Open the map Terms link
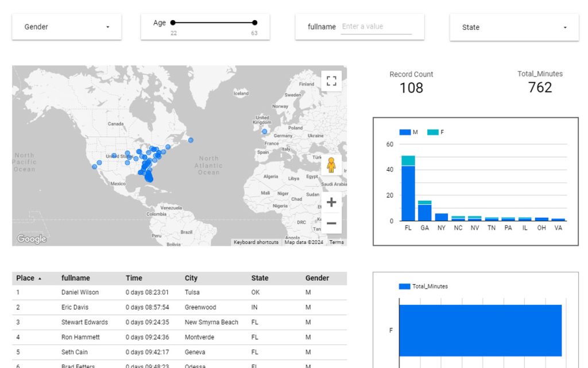The image size is (588, 368). pos(336,242)
